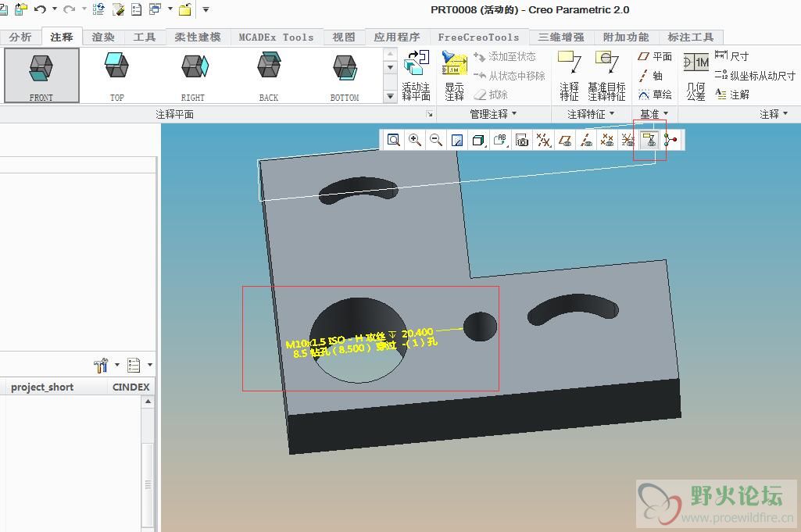Select the BACK annotation plane thumbnail

[269, 76]
